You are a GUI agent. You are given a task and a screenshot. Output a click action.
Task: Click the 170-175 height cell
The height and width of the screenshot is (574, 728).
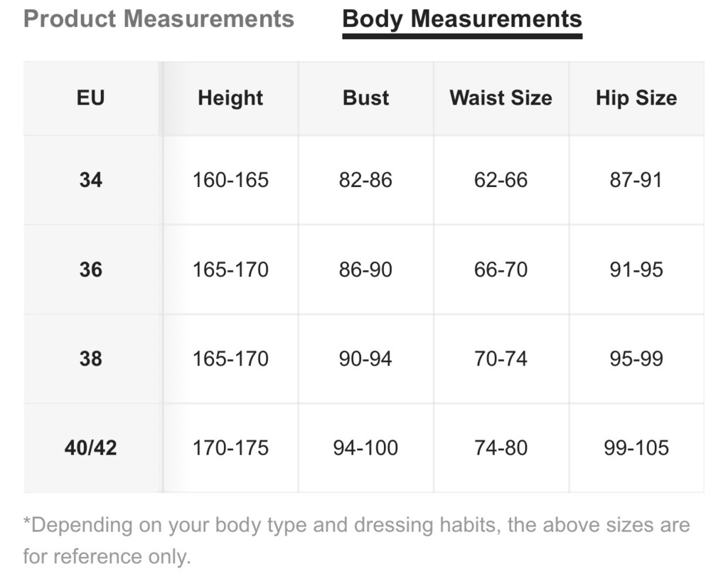[x=230, y=447]
